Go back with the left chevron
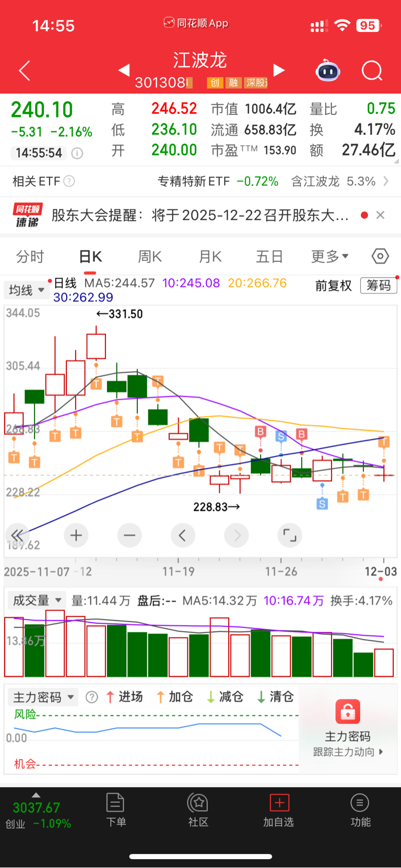 tap(25, 70)
